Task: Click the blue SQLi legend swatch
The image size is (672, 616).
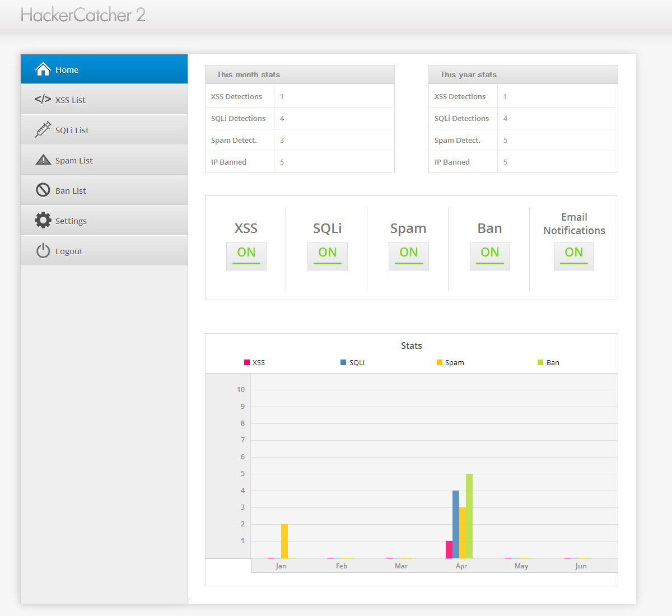Action: [x=343, y=362]
